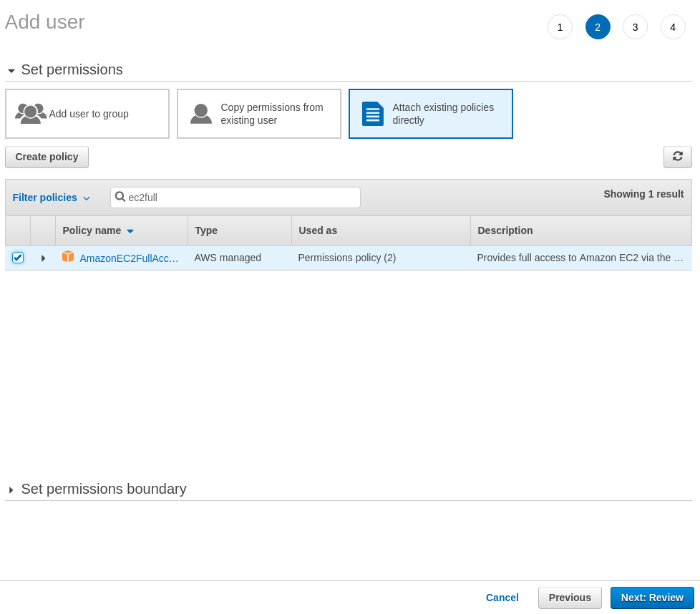
Task: Click the 'Add user' page heading
Action: [x=44, y=22]
